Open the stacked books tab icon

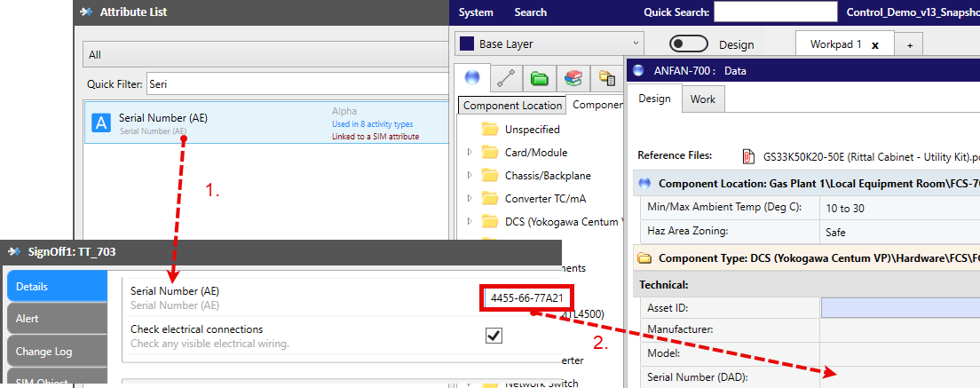(x=573, y=78)
